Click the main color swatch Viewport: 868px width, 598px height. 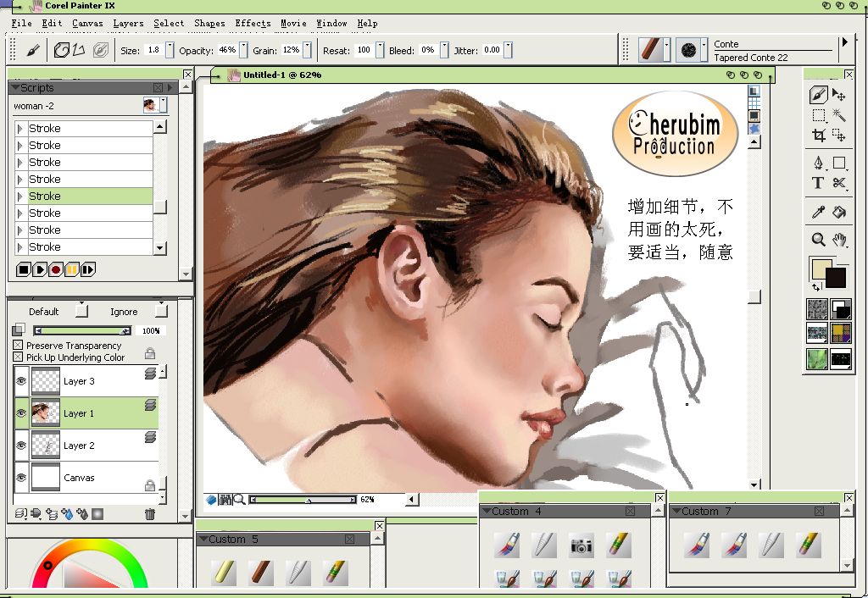[x=822, y=269]
